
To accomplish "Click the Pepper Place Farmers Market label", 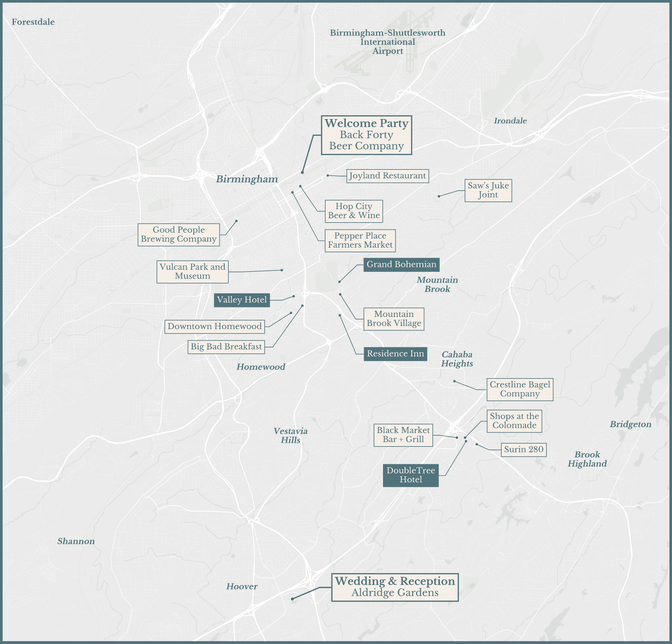I will tap(360, 240).
